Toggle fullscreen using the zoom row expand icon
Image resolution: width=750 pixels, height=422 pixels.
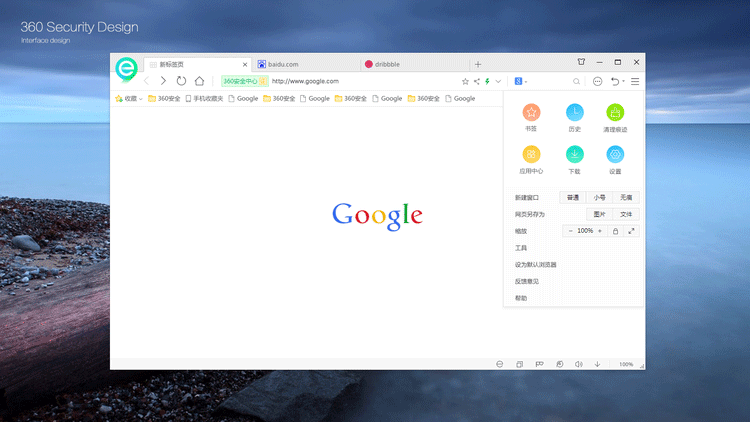pyautogui.click(x=631, y=231)
